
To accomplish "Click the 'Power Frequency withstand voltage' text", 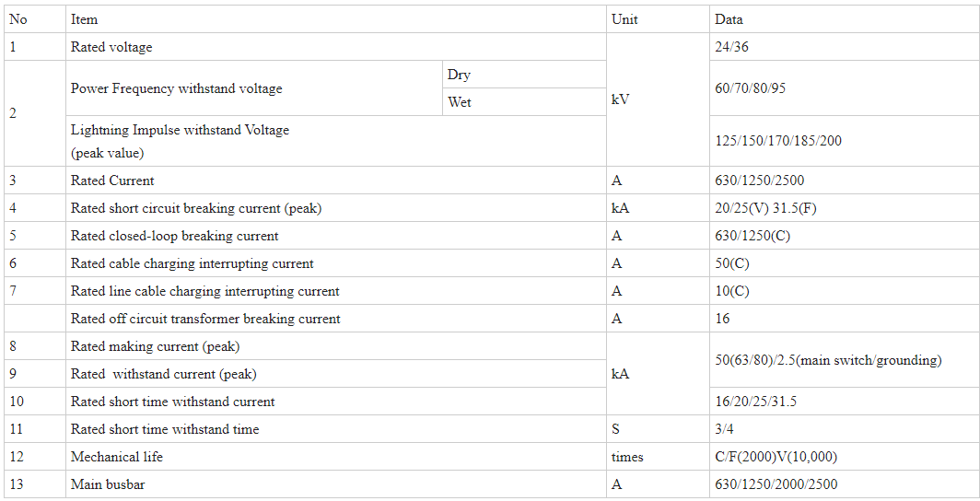I will pyautogui.click(x=176, y=88).
